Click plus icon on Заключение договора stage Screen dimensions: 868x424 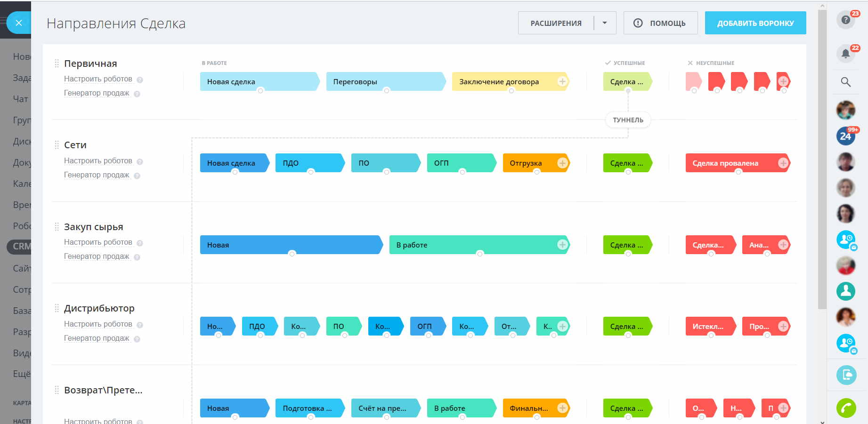tap(562, 81)
